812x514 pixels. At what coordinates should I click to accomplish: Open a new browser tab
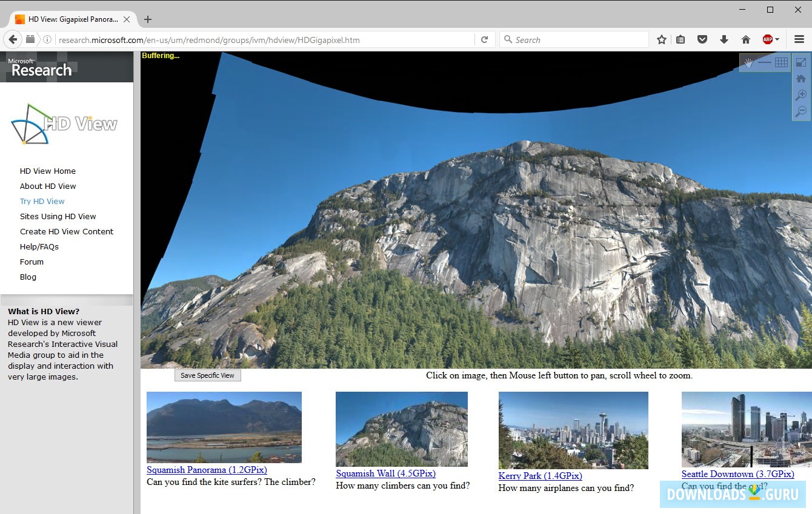[148, 19]
